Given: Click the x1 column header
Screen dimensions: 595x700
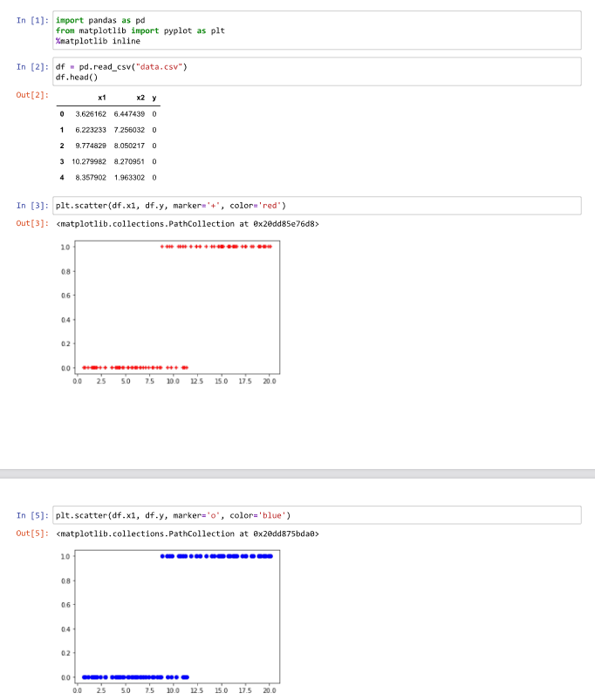Looking at the screenshot, I should [x=102, y=98].
